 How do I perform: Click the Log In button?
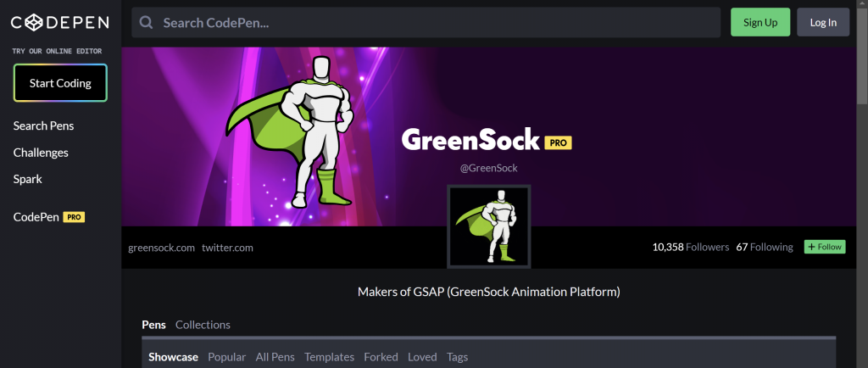[823, 22]
